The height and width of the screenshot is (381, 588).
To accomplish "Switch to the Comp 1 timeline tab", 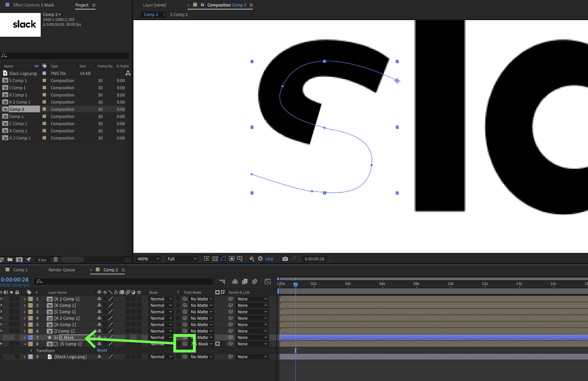I will [x=20, y=270].
